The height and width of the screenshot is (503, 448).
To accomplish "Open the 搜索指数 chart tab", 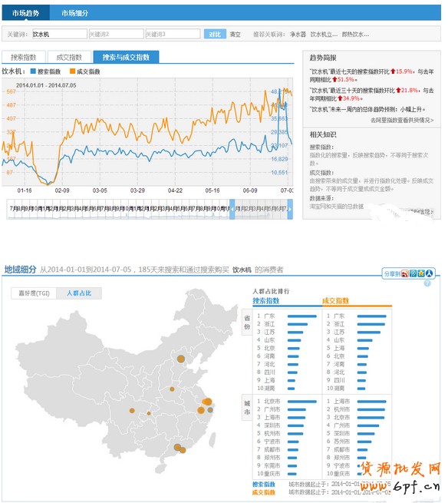I will pyautogui.click(x=24, y=57).
